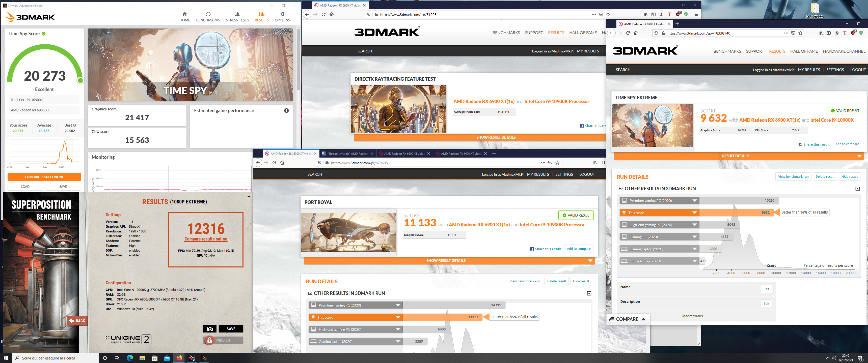Open the Stress Tests section in 3DMark
The height and width of the screenshot is (363, 868).
[x=237, y=16]
